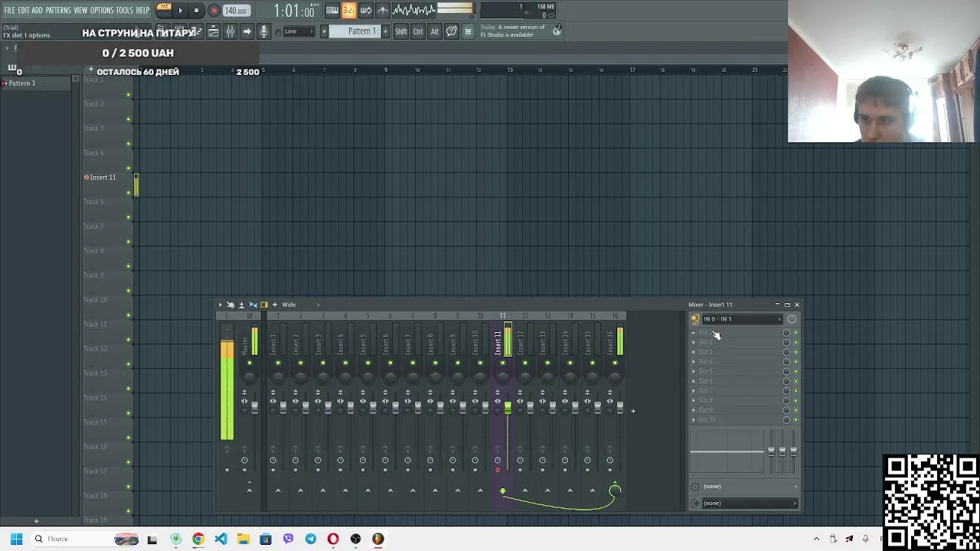Screen dimensions: 980x551
Task: Open the OPTIONS menu
Action: click(102, 10)
